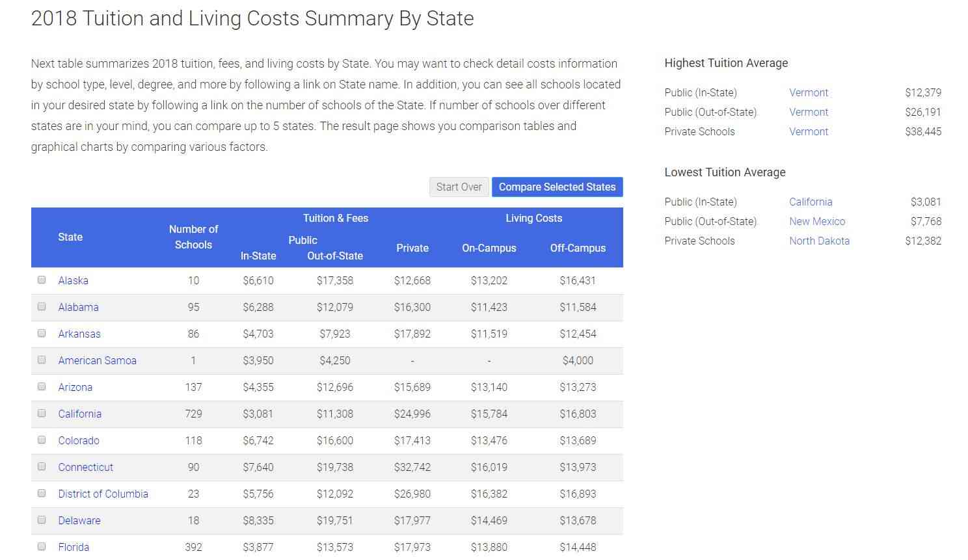
Task: Click the Number of Schools column header
Action: point(193,237)
